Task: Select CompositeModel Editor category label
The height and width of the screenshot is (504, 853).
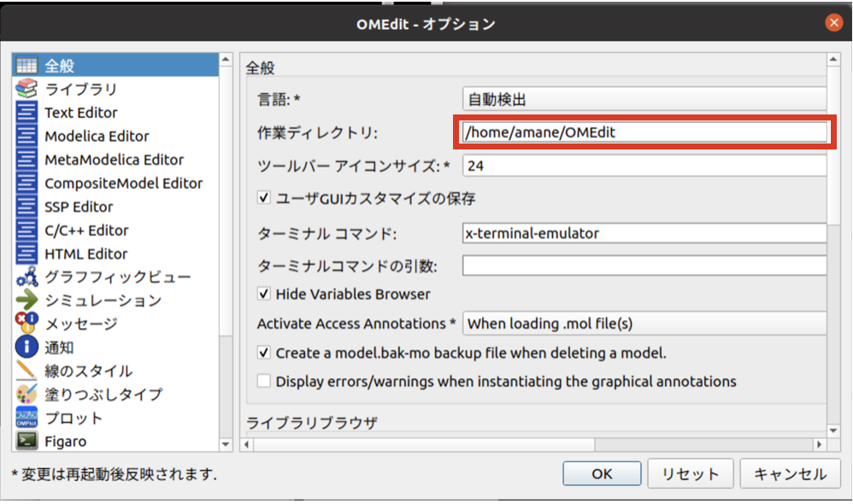Action: tap(123, 183)
